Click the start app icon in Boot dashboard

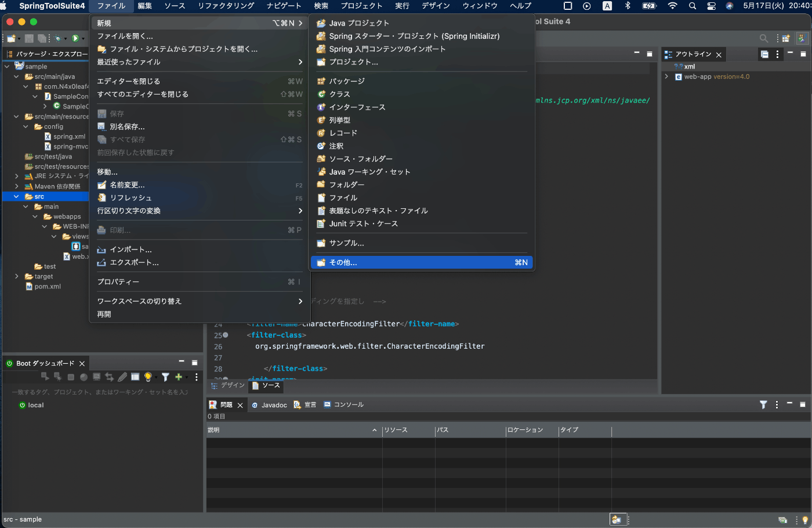(45, 377)
